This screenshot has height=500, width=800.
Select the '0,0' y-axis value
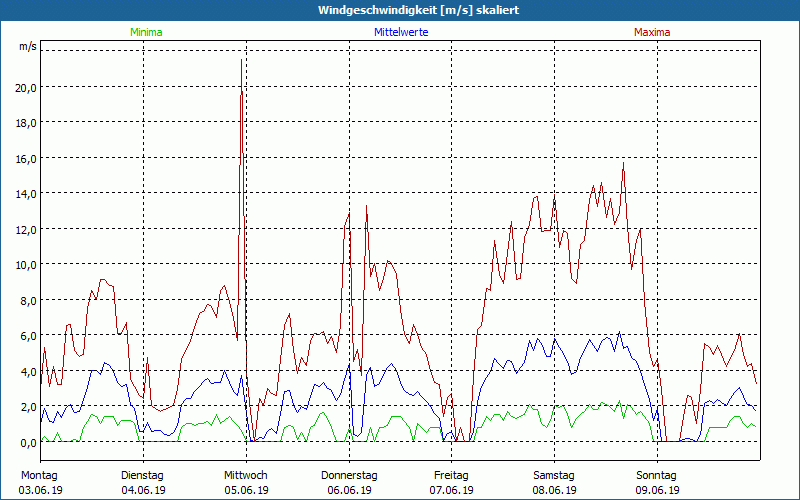[x=29, y=443]
